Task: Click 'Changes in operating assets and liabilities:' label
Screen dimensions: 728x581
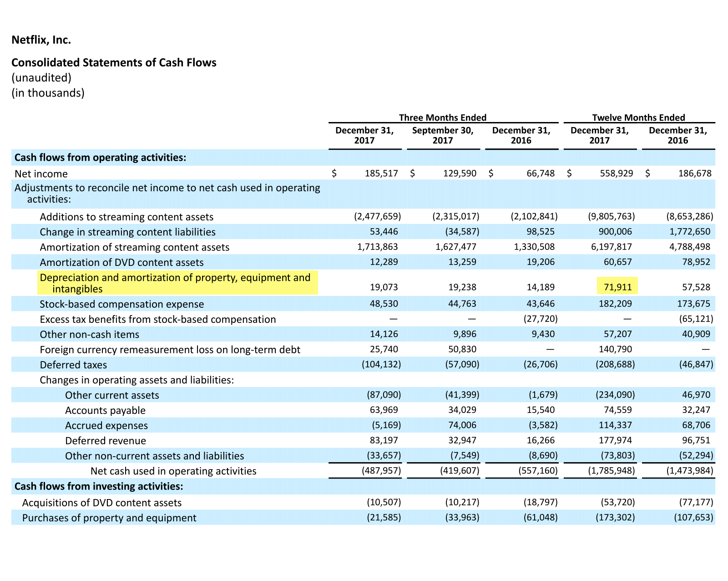Action: (136, 380)
